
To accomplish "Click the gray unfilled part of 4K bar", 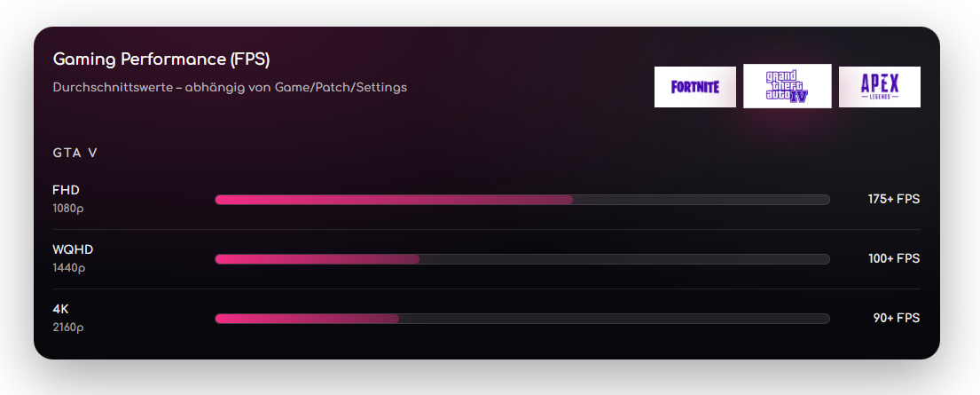I will coord(614,319).
